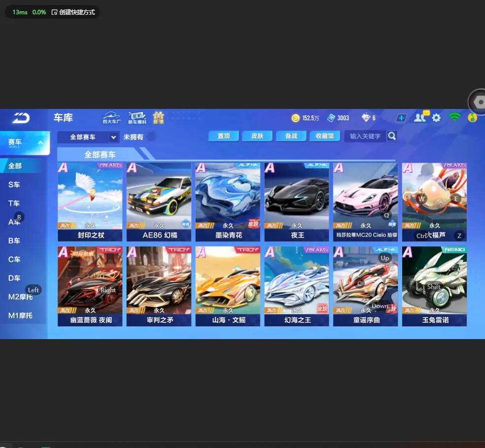The height and width of the screenshot is (448, 485).
Task: Open the friends icon with mail badge
Action: point(421,117)
